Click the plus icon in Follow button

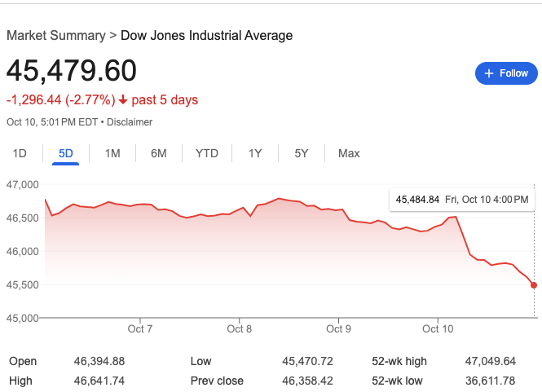point(489,73)
